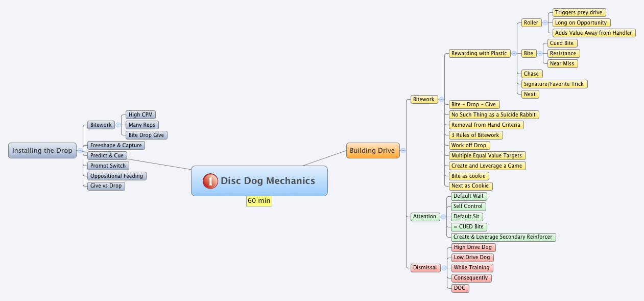Select the "60 min" label beneath the central topic
Screen dimensions: 644x301
coord(259,201)
